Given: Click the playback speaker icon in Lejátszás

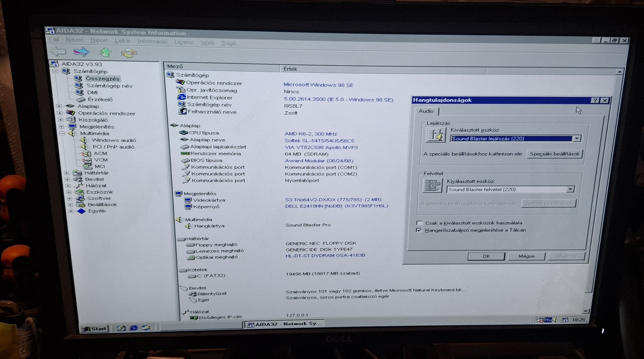Looking at the screenshot, I should tap(435, 135).
